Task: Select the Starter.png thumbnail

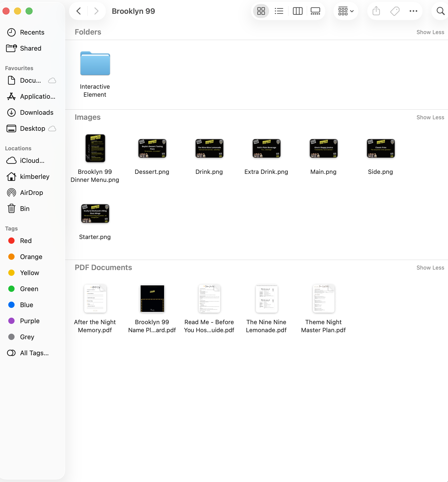Action: 95,214
